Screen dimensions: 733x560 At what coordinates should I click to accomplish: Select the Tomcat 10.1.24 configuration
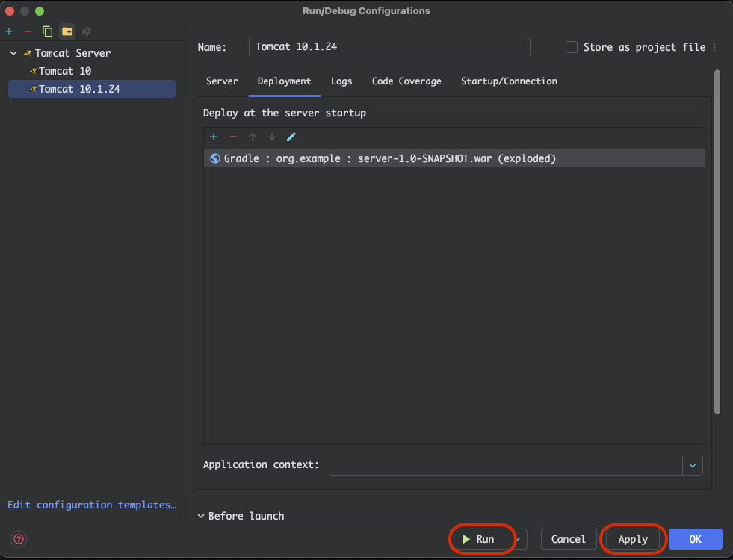click(92, 89)
